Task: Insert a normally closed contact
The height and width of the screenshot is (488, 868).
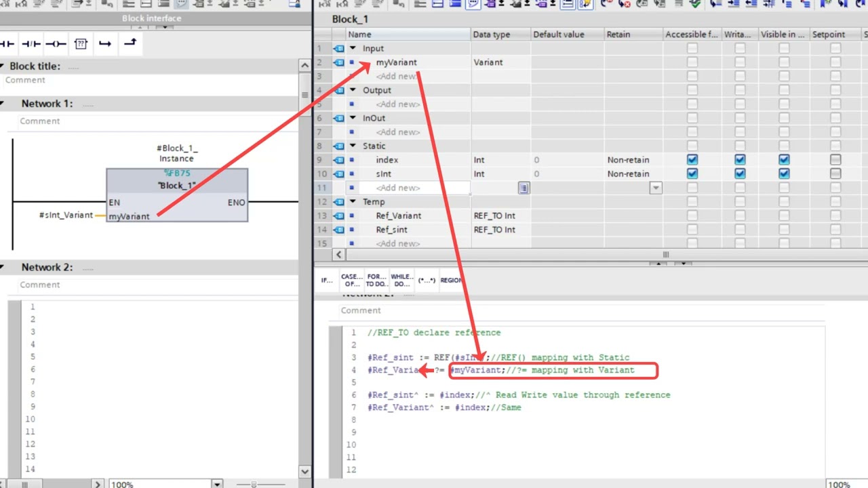Action: tap(31, 44)
